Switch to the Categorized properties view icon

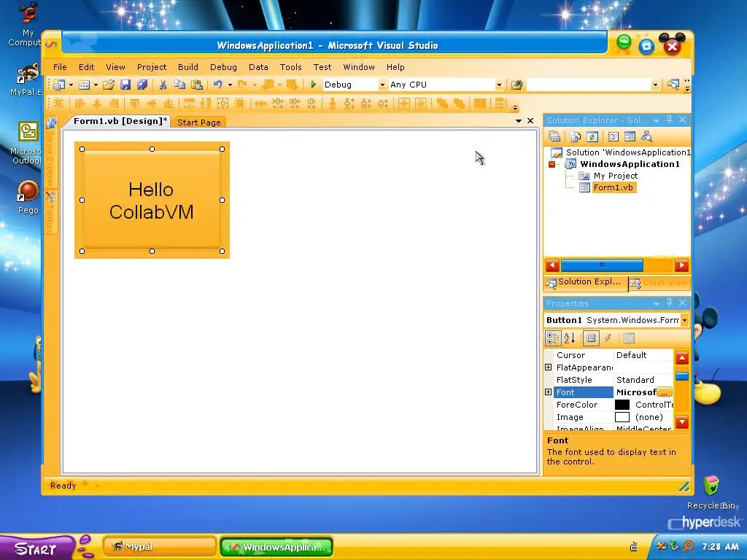pos(553,338)
